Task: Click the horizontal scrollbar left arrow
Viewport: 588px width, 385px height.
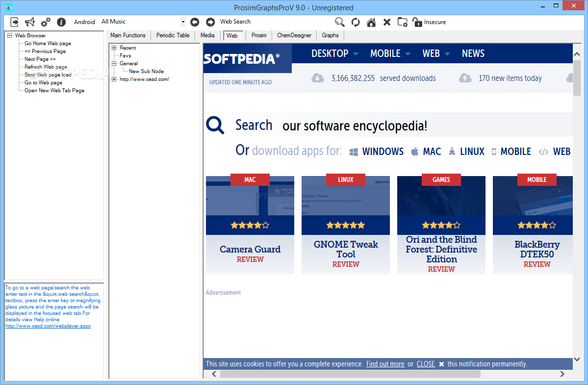Action: point(214,374)
